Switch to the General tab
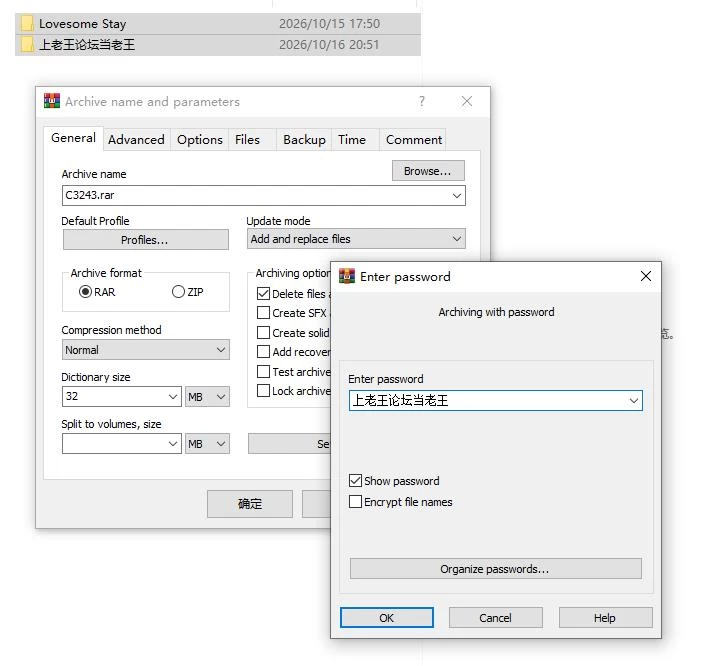Image resolution: width=726 pixels, height=666 pixels. (x=73, y=138)
